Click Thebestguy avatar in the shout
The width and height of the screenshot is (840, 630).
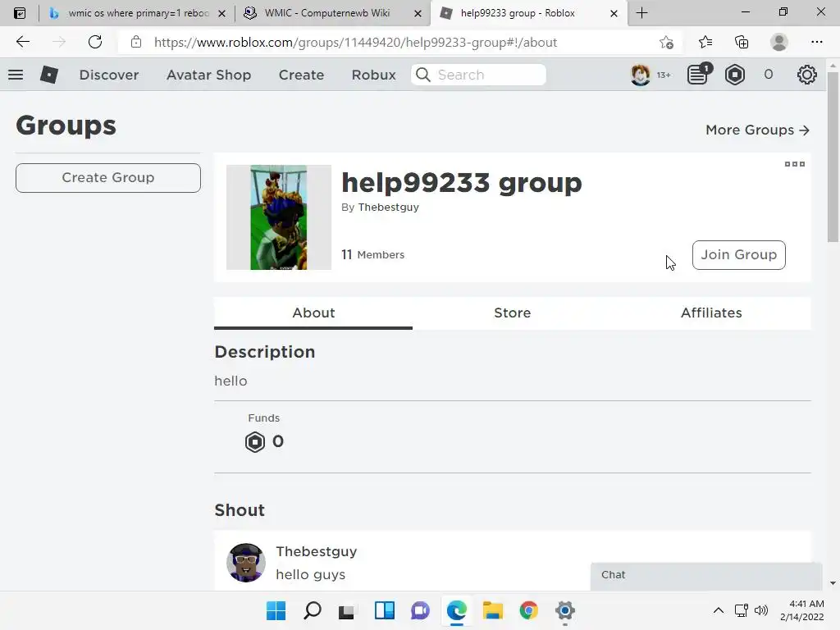click(246, 563)
